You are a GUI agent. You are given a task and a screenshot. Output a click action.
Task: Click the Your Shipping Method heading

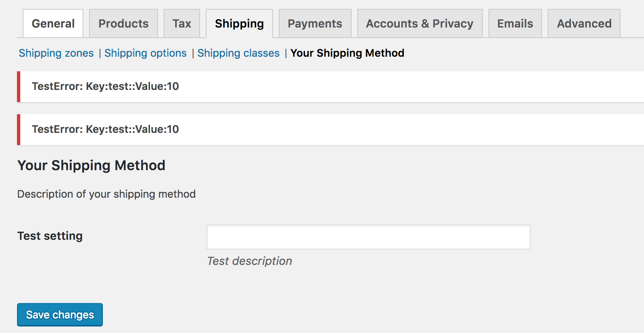[91, 165]
